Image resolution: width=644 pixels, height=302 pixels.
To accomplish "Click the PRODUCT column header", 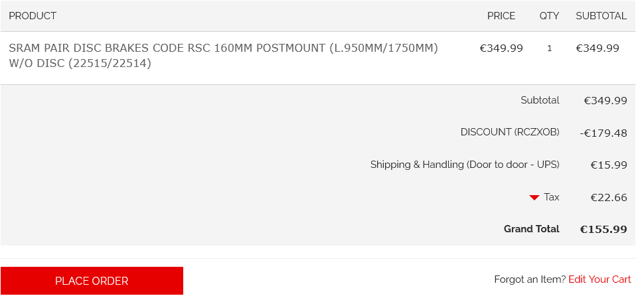I will click(x=33, y=16).
